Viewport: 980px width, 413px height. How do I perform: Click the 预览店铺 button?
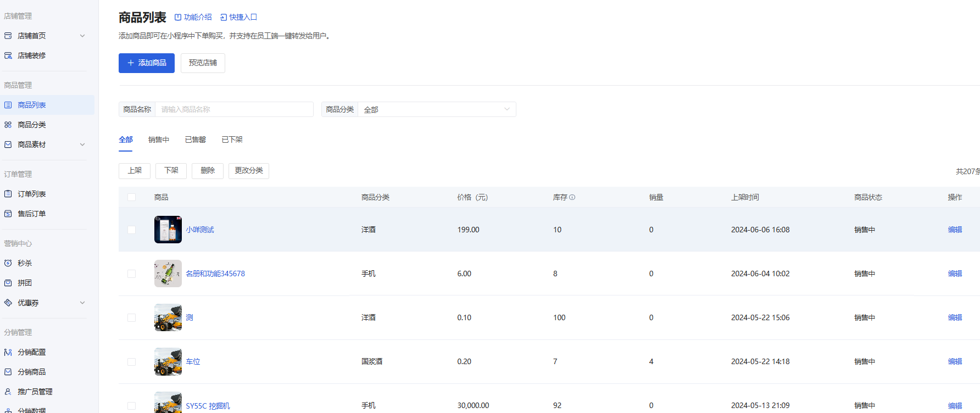203,63
